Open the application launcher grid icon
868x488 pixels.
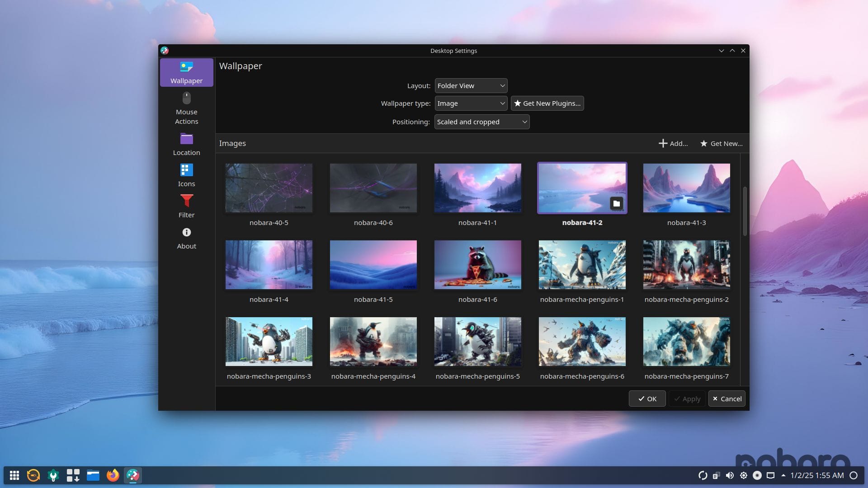point(14,475)
